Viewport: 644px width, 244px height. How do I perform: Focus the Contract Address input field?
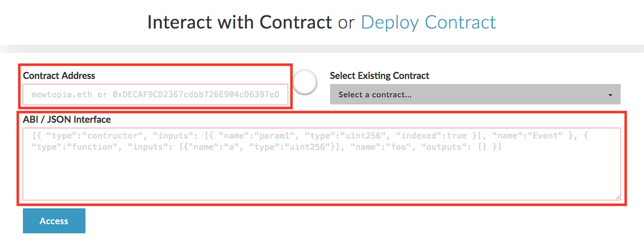156,95
